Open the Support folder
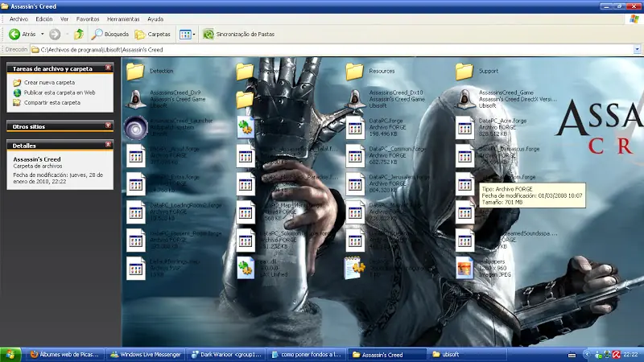 point(464,72)
